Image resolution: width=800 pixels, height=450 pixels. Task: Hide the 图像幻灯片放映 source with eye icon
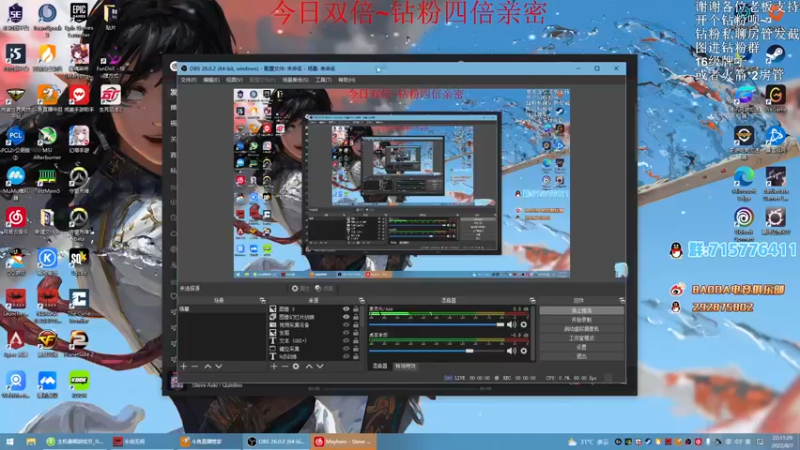[x=346, y=317]
